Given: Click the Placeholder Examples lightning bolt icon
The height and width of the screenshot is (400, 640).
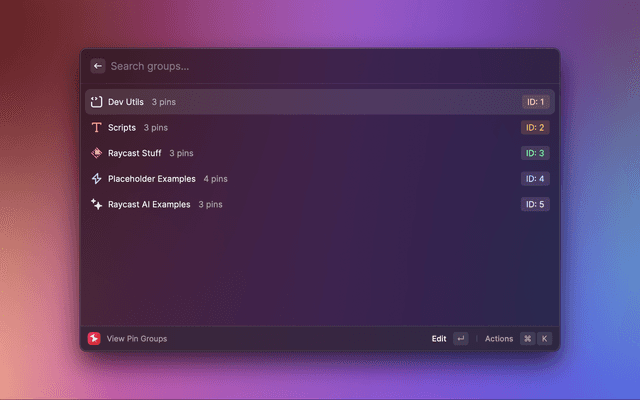Looking at the screenshot, I should click(x=97, y=179).
